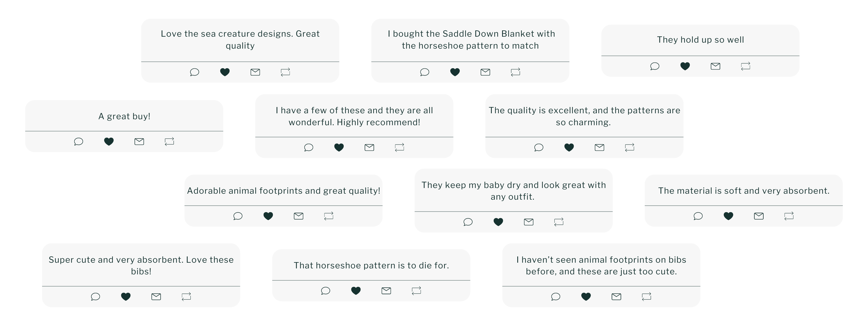The height and width of the screenshot is (326, 868).
Task: Mail the 'I have a few of these' review
Action: [369, 147]
